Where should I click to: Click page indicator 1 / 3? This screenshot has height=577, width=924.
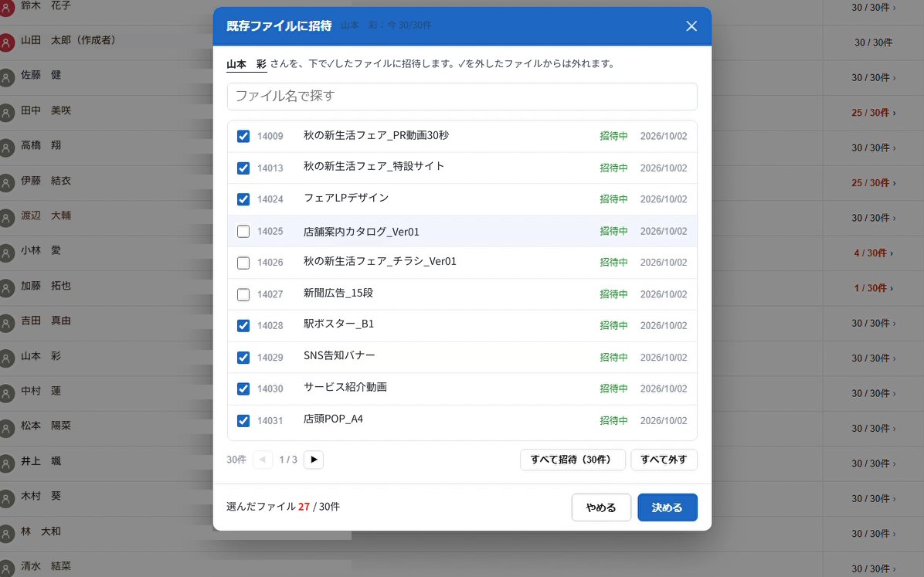pos(288,460)
